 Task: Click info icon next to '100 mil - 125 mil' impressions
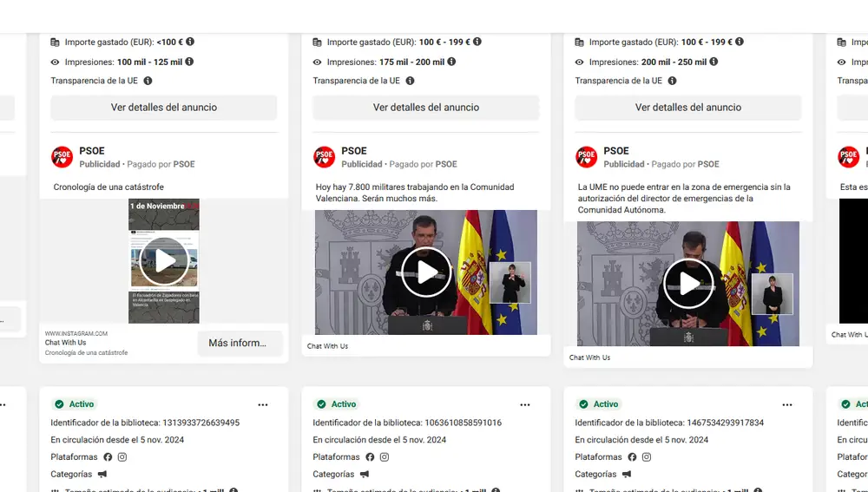189,62
